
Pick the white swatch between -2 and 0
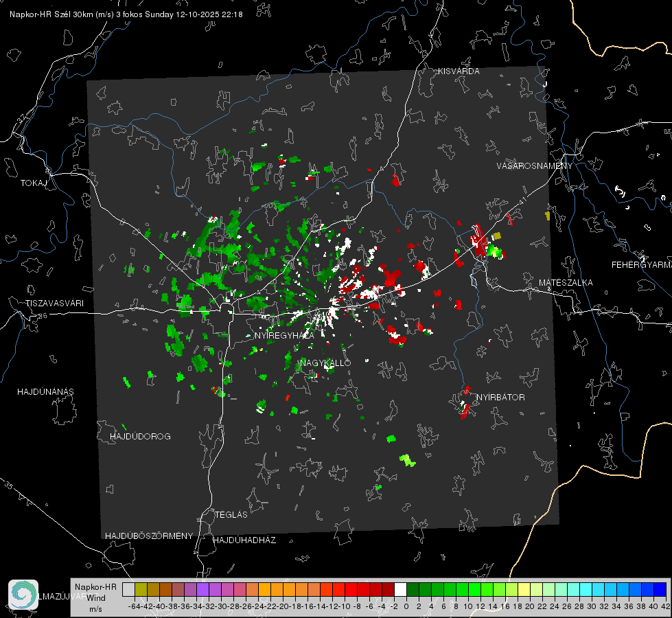(400, 589)
